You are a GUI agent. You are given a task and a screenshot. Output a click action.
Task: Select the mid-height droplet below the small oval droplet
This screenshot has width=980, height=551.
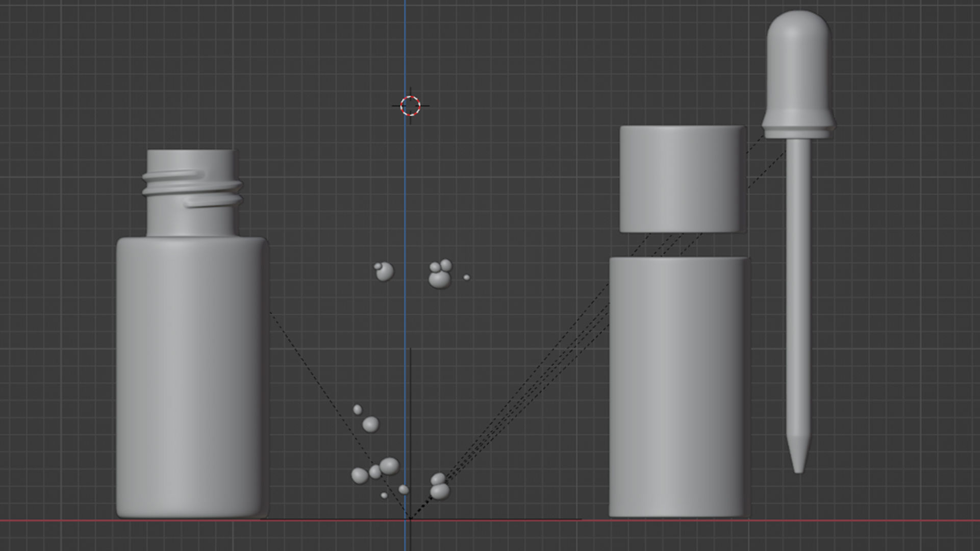[x=371, y=424]
